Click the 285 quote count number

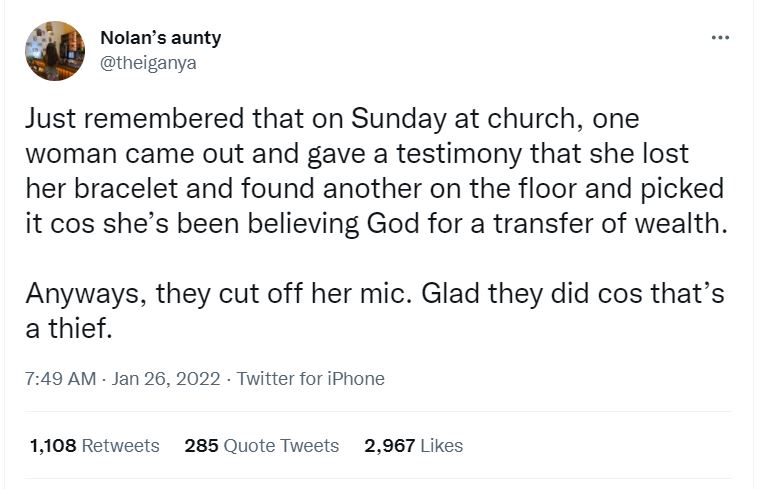coord(201,445)
